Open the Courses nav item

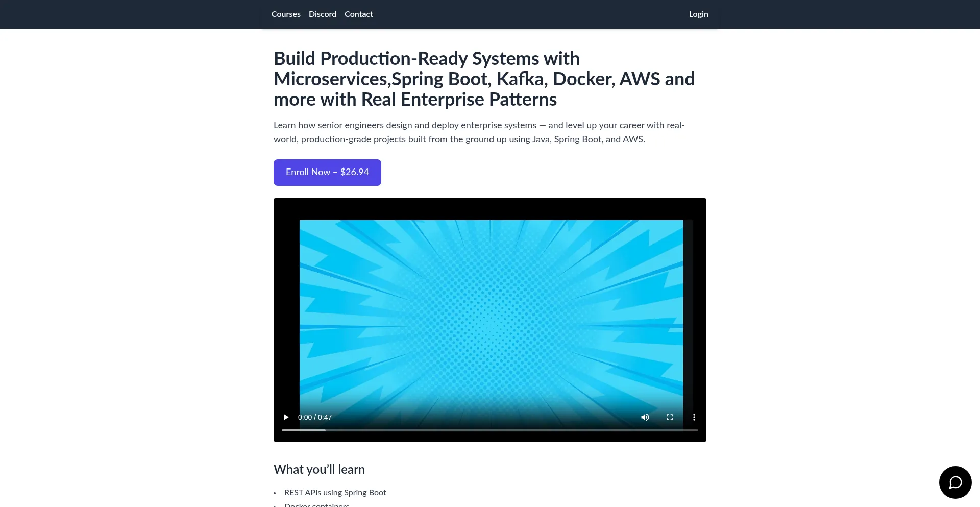286,14
